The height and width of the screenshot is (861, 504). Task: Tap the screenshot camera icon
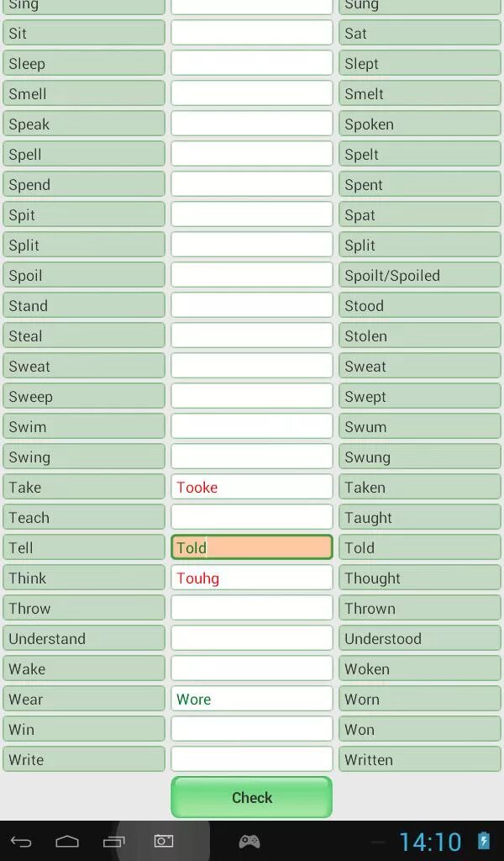pos(164,842)
